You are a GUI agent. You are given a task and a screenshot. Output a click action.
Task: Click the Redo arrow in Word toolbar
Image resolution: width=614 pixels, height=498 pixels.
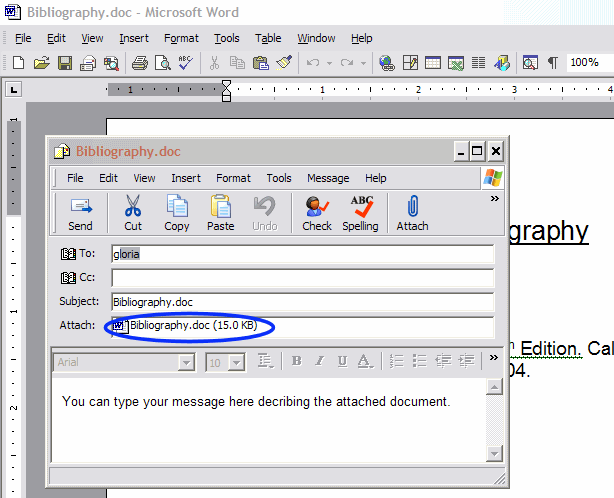pyautogui.click(x=347, y=63)
